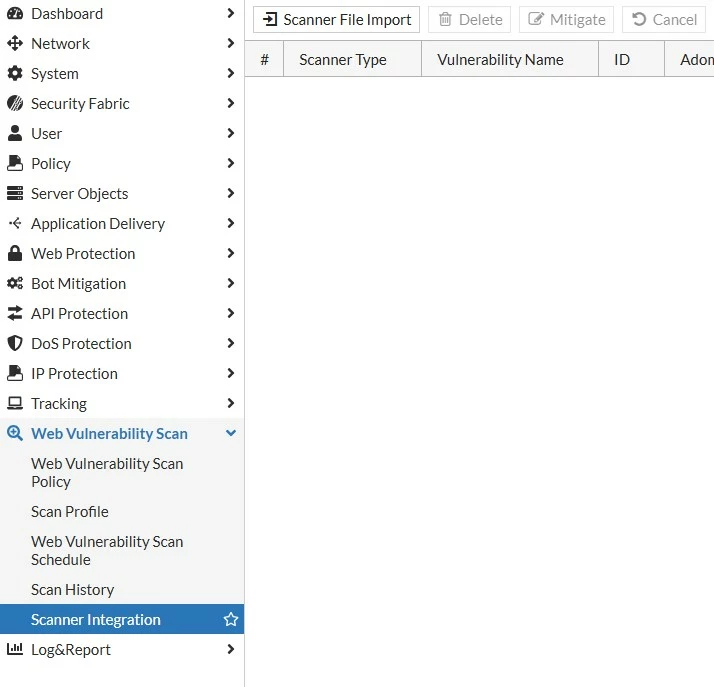This screenshot has height=687, width=714.
Task: Click the Web Vulnerability Scan magnifier icon
Action: [15, 433]
